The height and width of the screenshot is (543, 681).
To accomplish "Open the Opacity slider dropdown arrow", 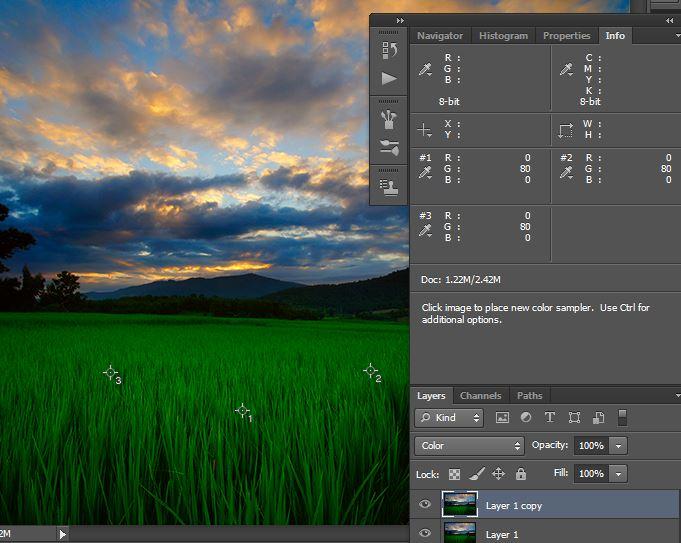I will click(x=619, y=446).
